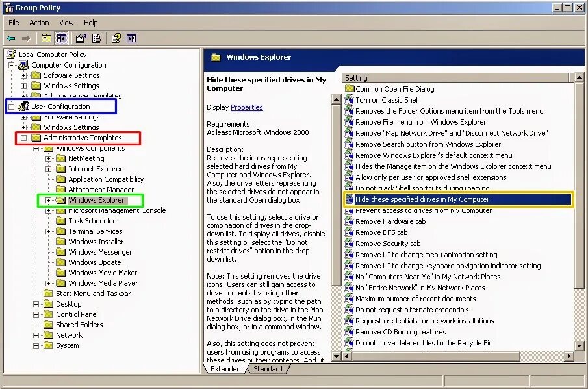Image resolution: width=588 pixels, height=389 pixels.
Task: Click the policy icon beside Remove Security tab
Action: pyautogui.click(x=350, y=244)
